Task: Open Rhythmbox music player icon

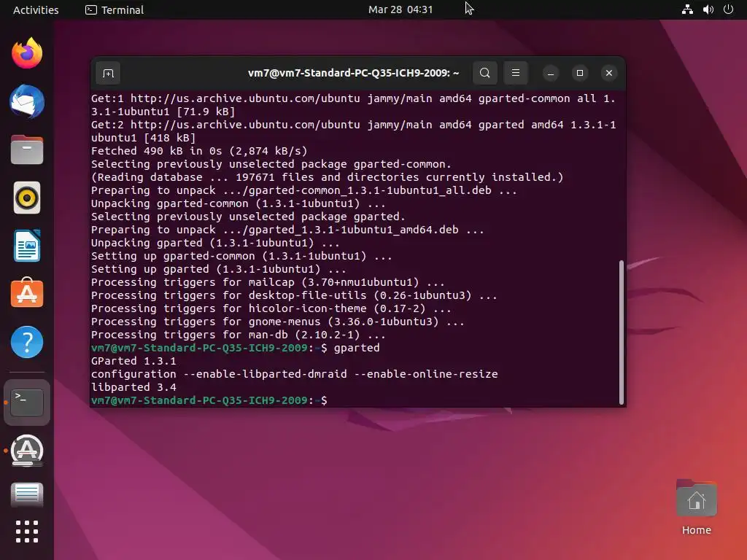Action: pos(27,198)
